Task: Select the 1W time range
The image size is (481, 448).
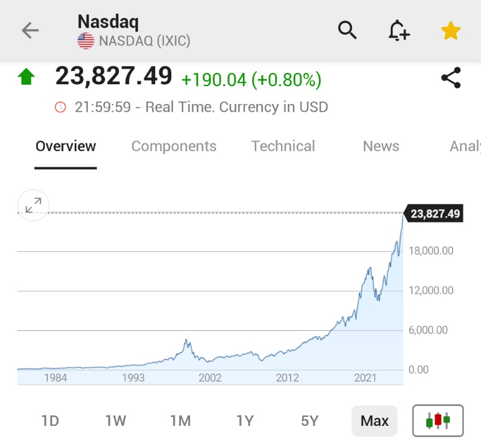Action: 115,421
